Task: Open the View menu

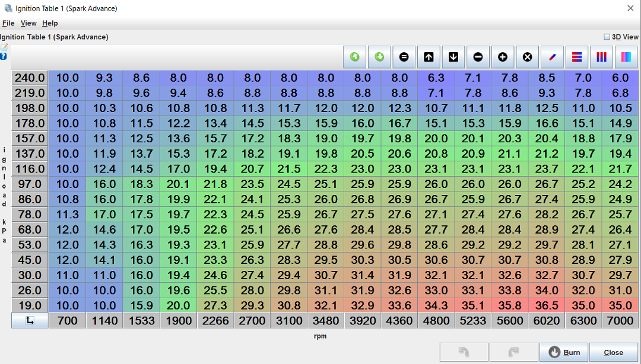Action: click(x=28, y=23)
